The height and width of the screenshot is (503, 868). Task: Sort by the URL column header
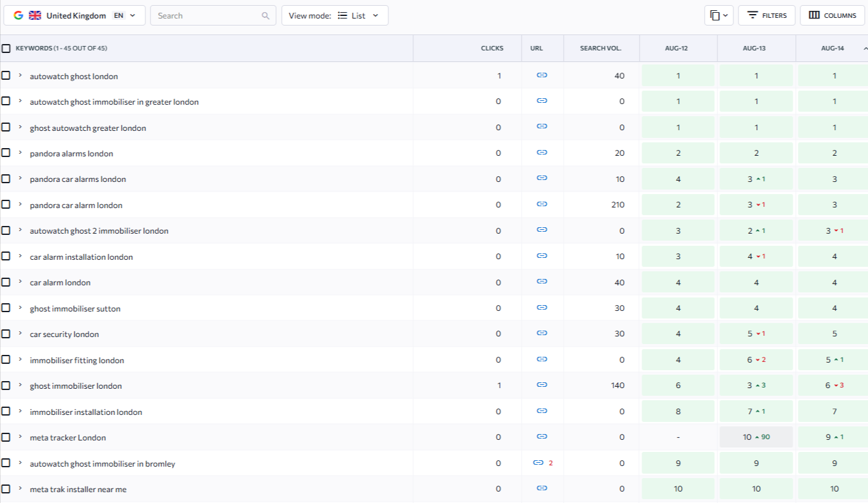click(536, 49)
